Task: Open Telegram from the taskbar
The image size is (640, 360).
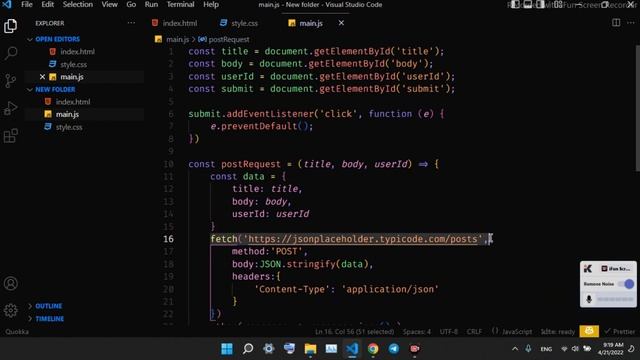Action: click(x=393, y=349)
